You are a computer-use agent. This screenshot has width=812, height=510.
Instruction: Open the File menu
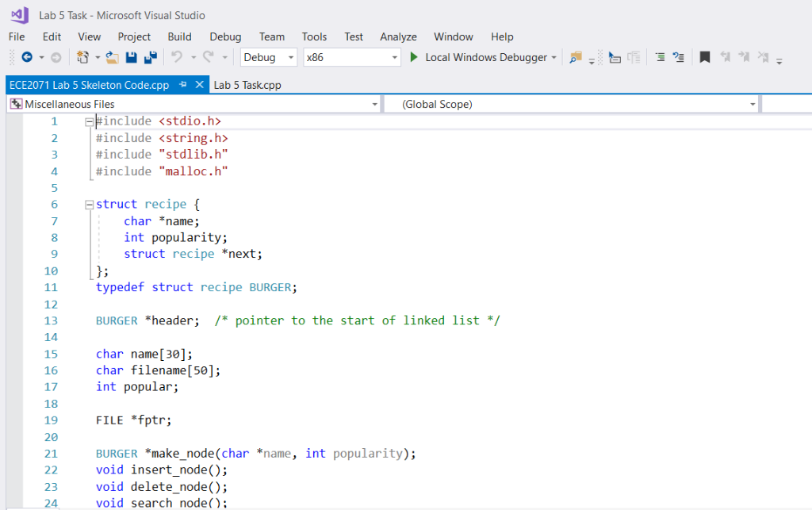(17, 36)
